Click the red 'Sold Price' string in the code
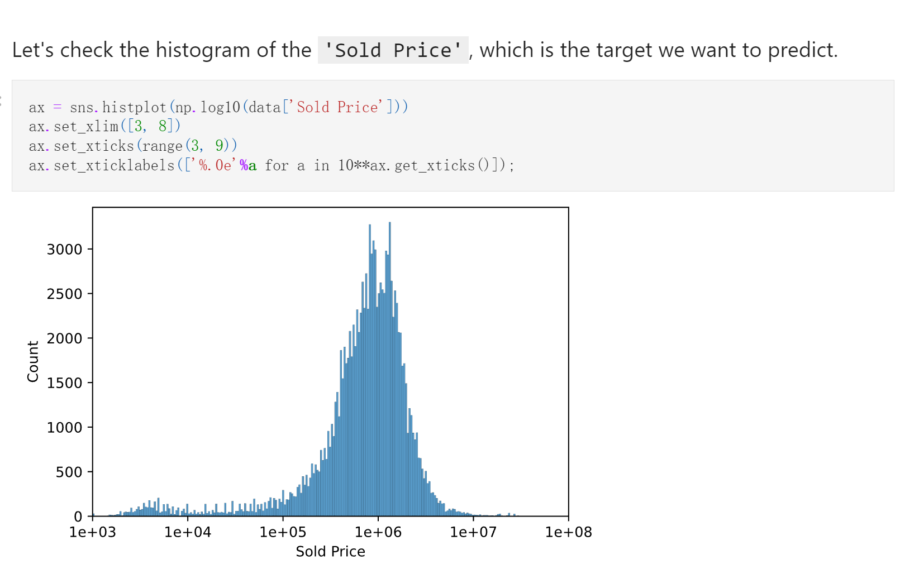The width and height of the screenshot is (900, 588). coord(337,107)
